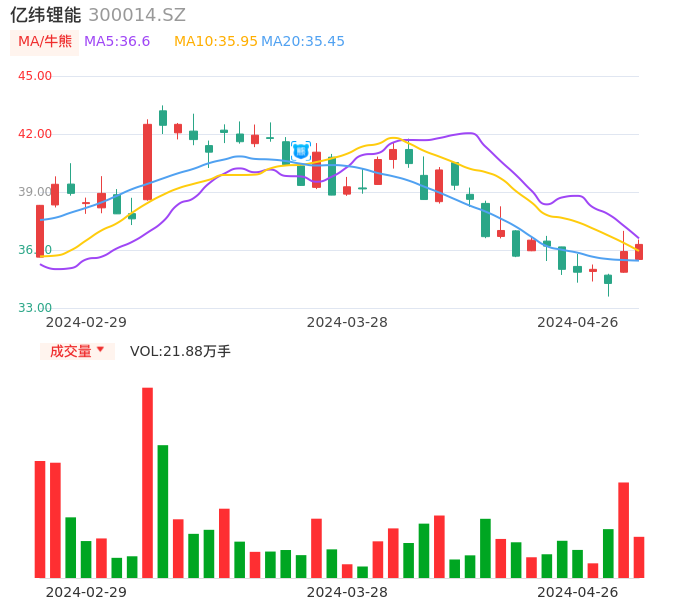686x606 pixels.
Task: Click the 33.00 price axis label
Action: coord(35,308)
